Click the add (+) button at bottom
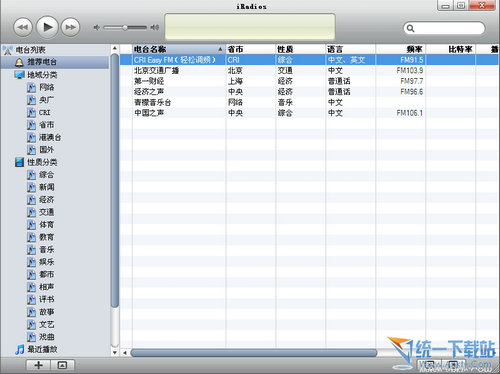The image size is (500, 374). 38,365
